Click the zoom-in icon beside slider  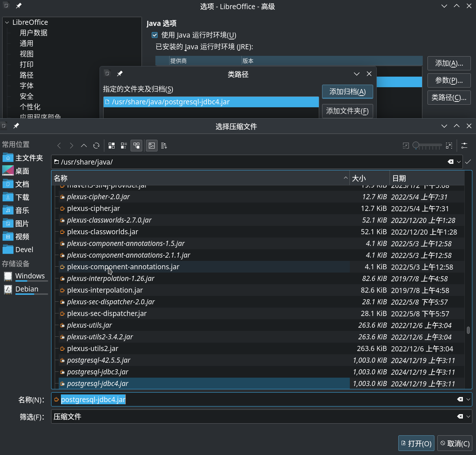point(449,146)
